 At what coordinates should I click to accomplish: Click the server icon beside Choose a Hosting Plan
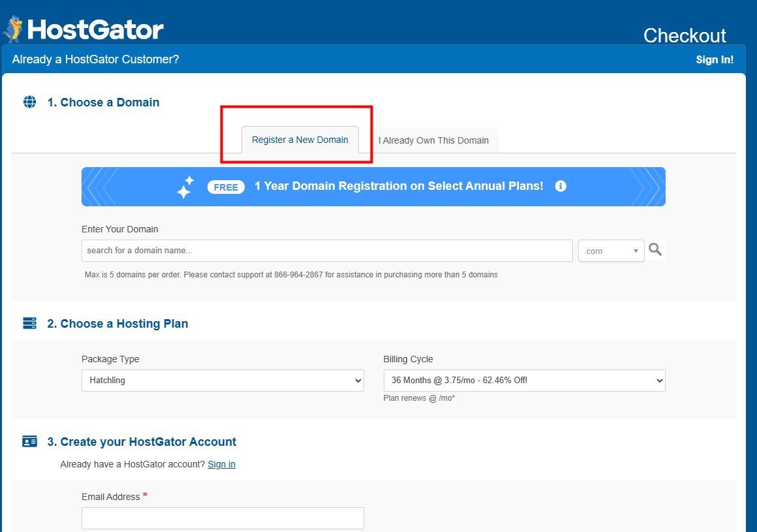[29, 324]
